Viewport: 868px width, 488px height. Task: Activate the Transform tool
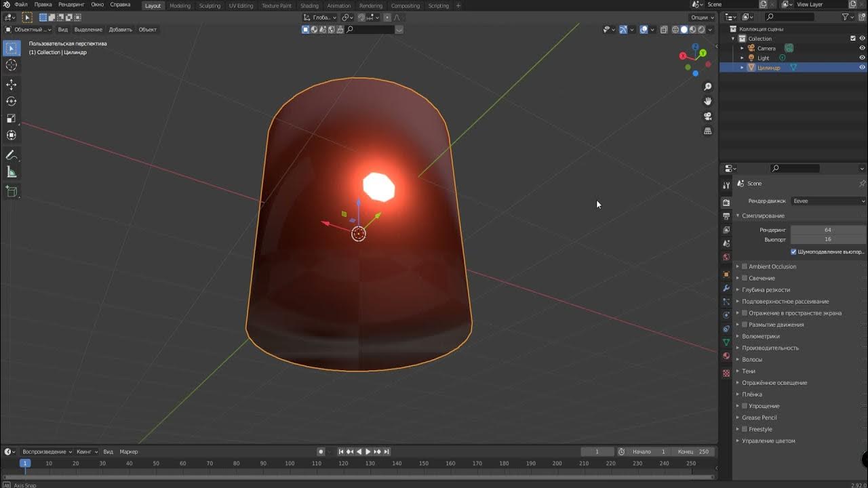[12, 136]
